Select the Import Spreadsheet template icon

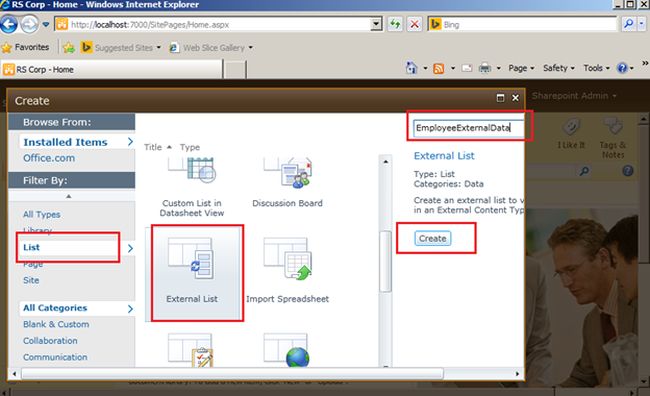287,259
